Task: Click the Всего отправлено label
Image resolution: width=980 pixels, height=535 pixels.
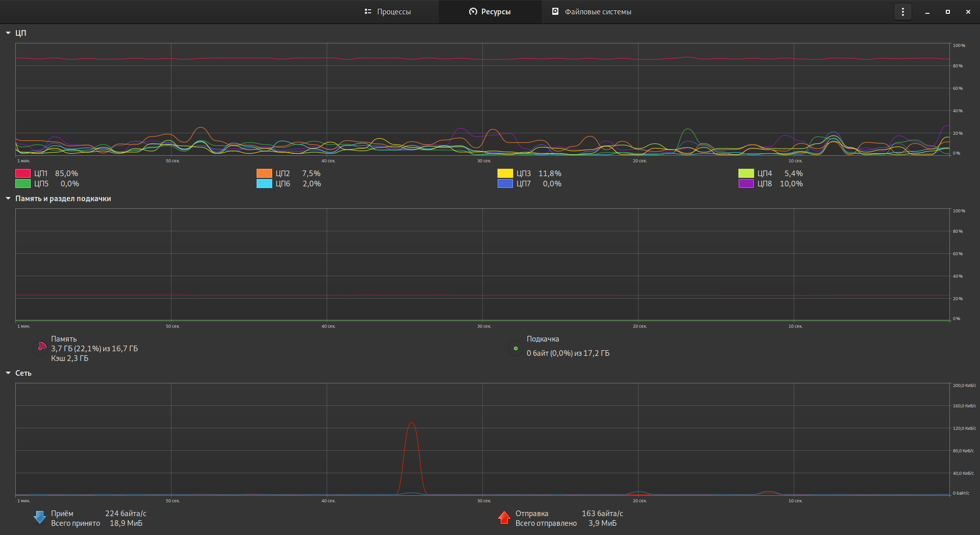Action: point(546,523)
